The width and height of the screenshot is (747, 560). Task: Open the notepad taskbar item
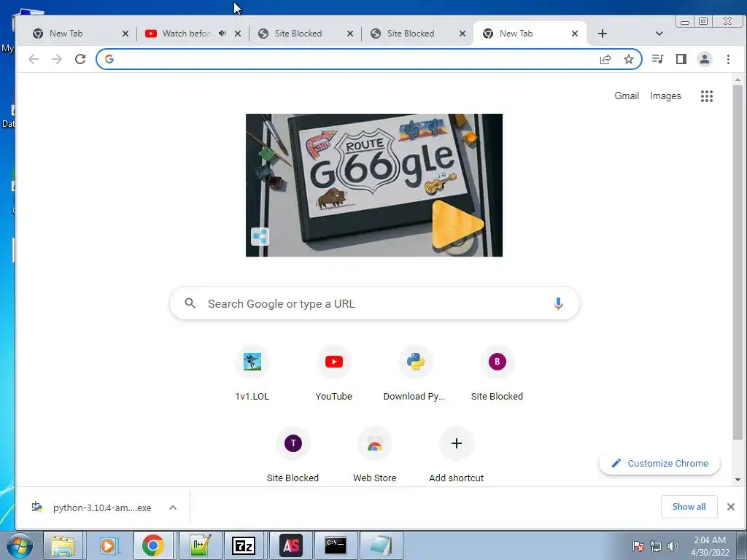point(381,545)
